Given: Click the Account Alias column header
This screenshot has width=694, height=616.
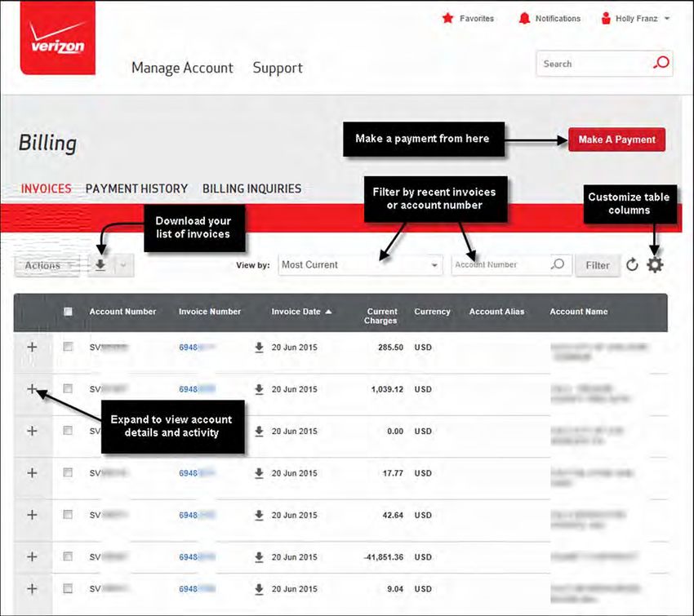Looking at the screenshot, I should 496,312.
